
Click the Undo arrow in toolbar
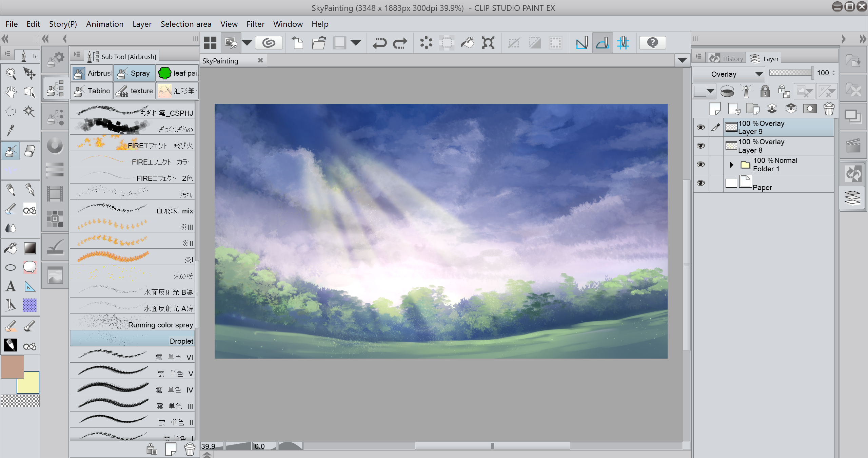click(x=379, y=43)
